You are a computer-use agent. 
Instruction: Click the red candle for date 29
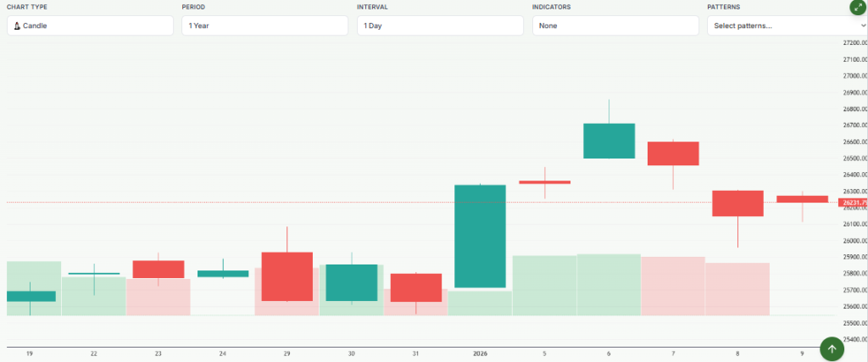point(287,276)
